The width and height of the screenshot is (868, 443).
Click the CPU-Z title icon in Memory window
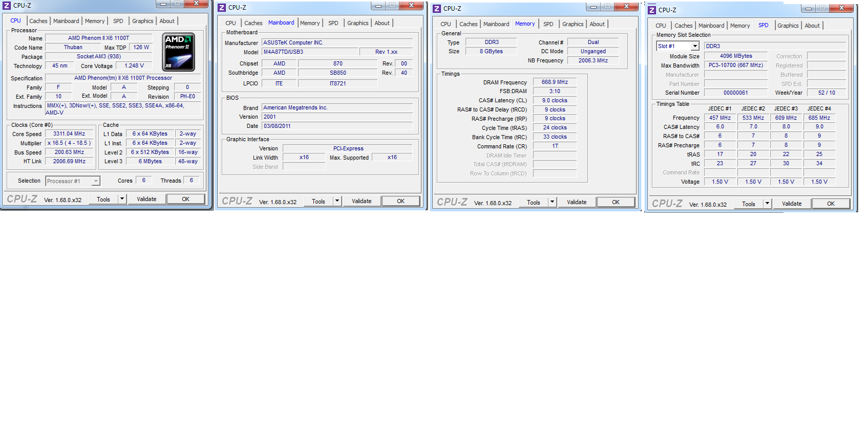437,9
